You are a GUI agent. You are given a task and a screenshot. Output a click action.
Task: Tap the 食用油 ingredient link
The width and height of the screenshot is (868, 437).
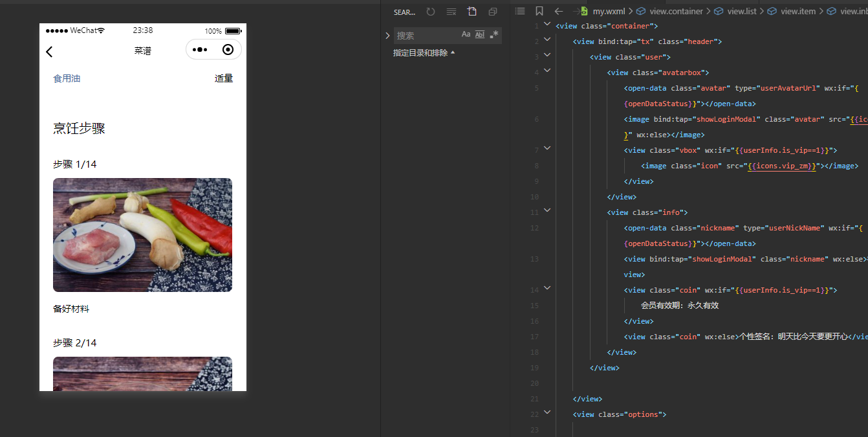(67, 78)
